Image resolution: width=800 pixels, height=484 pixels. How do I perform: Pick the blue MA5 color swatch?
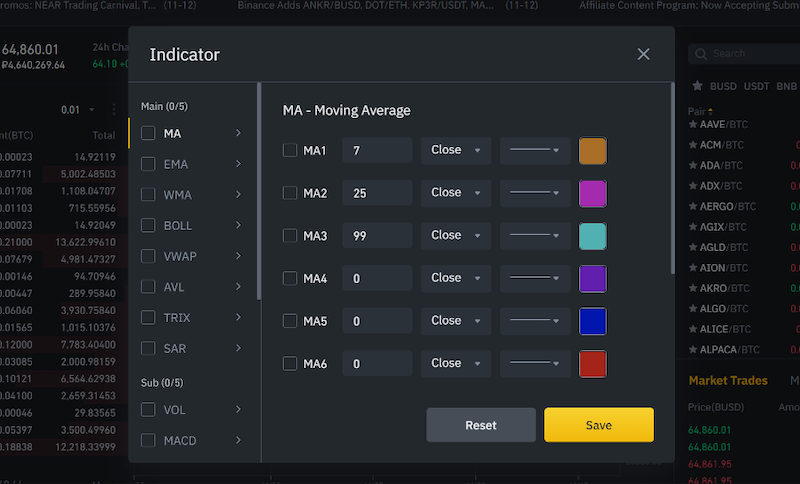pyautogui.click(x=593, y=321)
